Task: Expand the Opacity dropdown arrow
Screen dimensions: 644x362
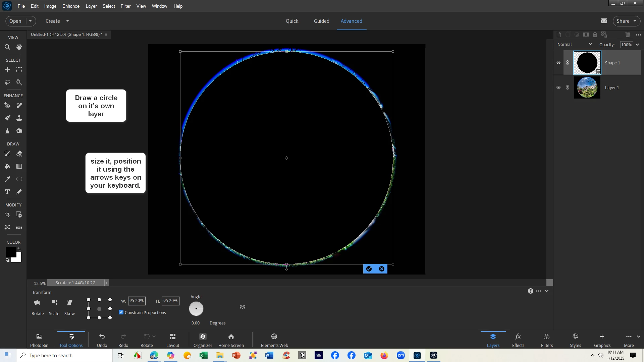Action: pos(638,45)
